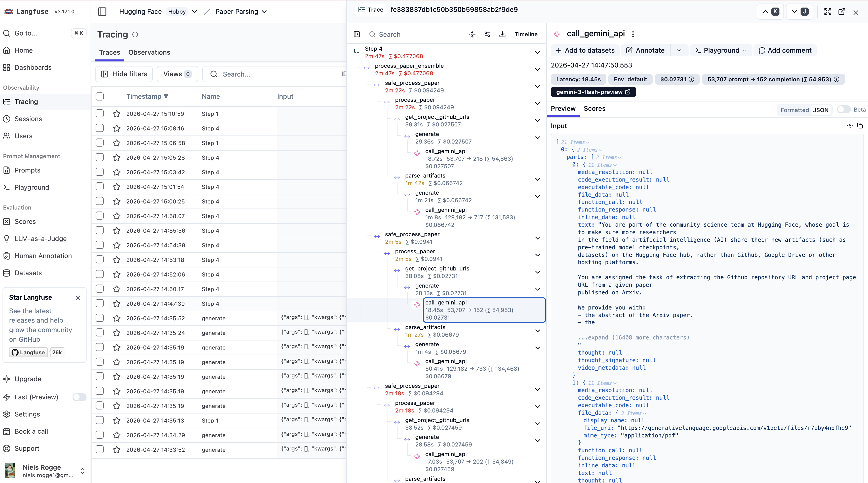Click the cost info icon next to $0.02731
868x483 pixels.
pos(691,79)
